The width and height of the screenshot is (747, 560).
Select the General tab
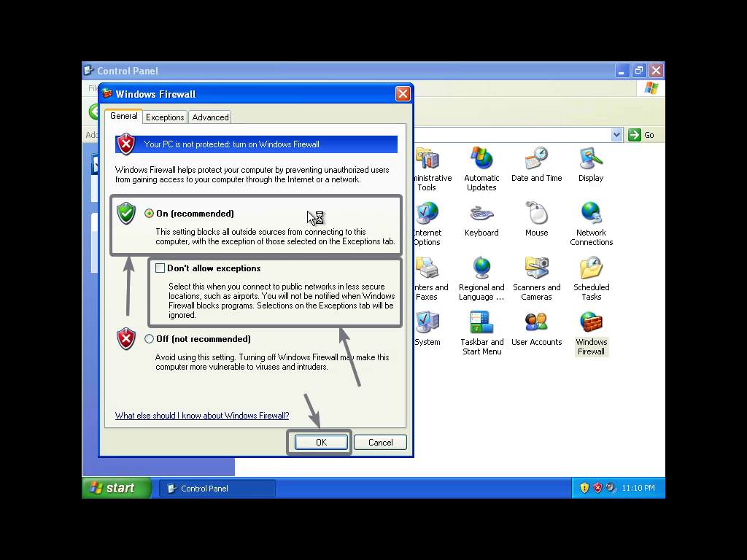123,116
